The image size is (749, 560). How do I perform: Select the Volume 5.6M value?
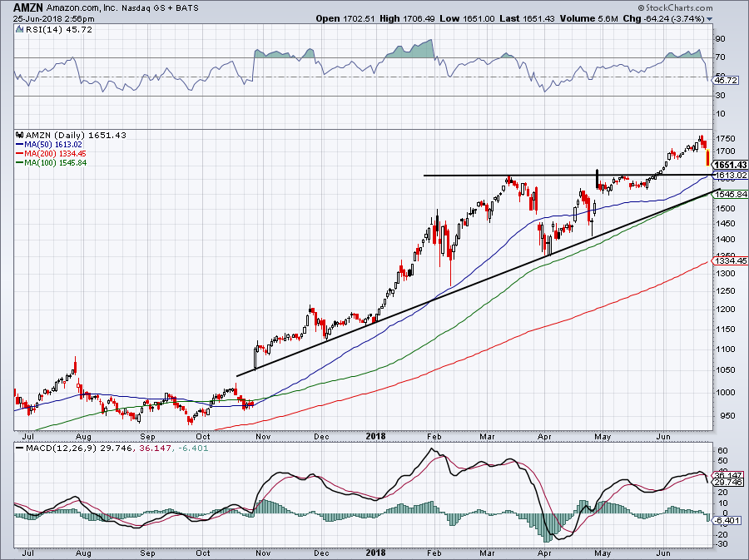[589, 18]
